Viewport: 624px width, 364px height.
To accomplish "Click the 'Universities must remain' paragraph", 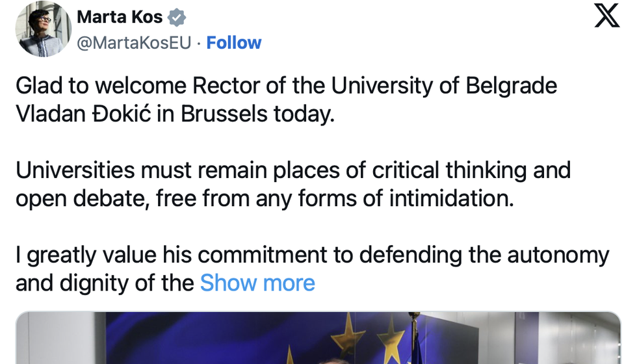I will (292, 184).
